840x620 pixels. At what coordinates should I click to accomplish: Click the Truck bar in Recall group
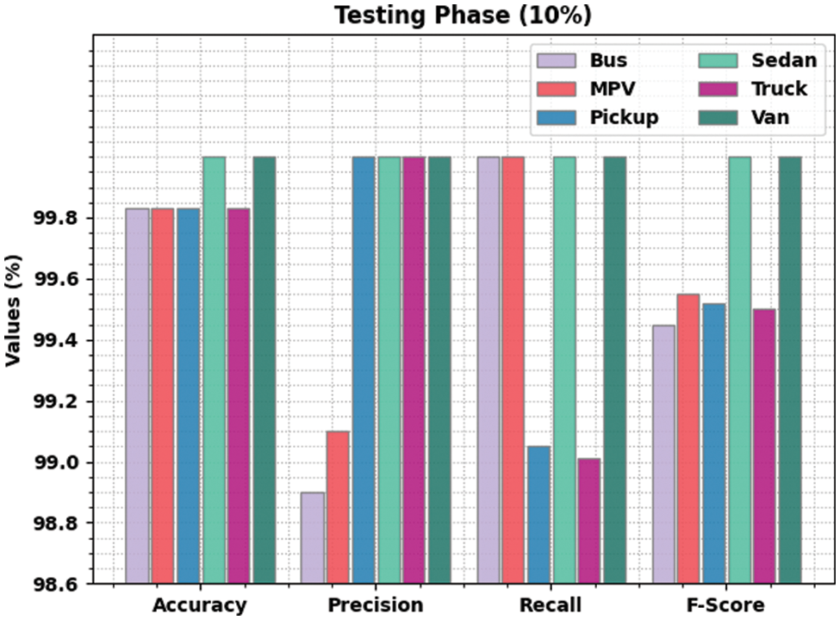tap(589, 521)
